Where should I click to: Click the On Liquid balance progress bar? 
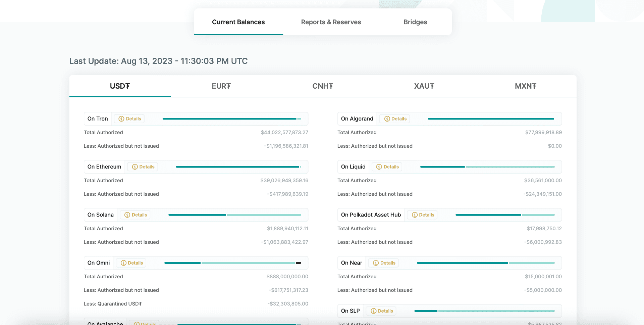point(487,167)
